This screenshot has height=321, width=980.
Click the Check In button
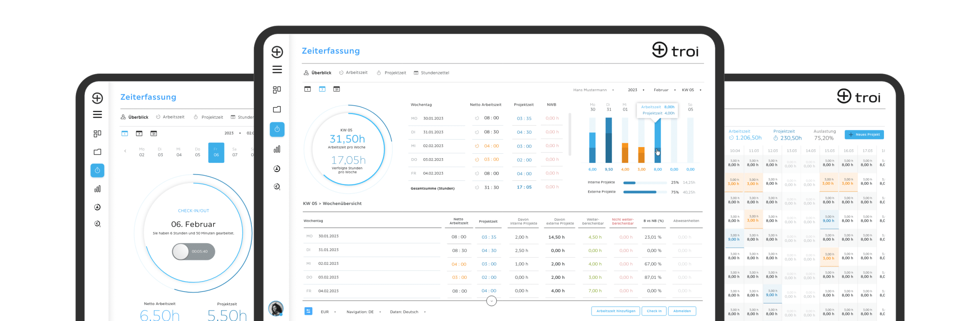(x=654, y=311)
